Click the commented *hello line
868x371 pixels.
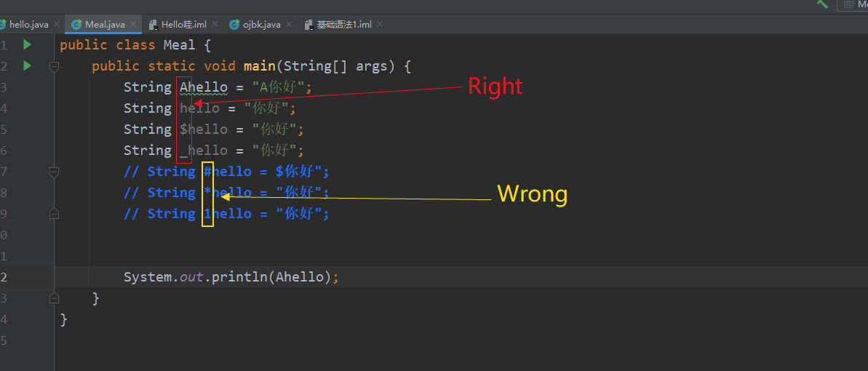click(x=226, y=192)
